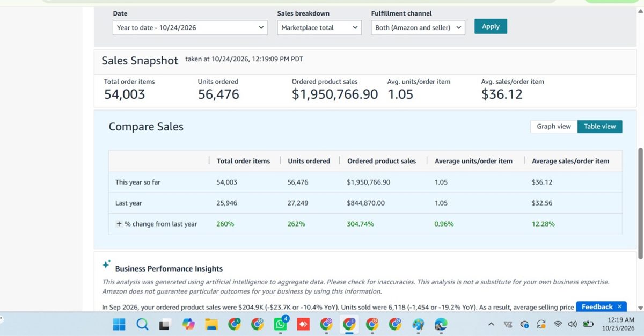Switch to Graph view
This screenshot has width=644, height=336.
[554, 126]
